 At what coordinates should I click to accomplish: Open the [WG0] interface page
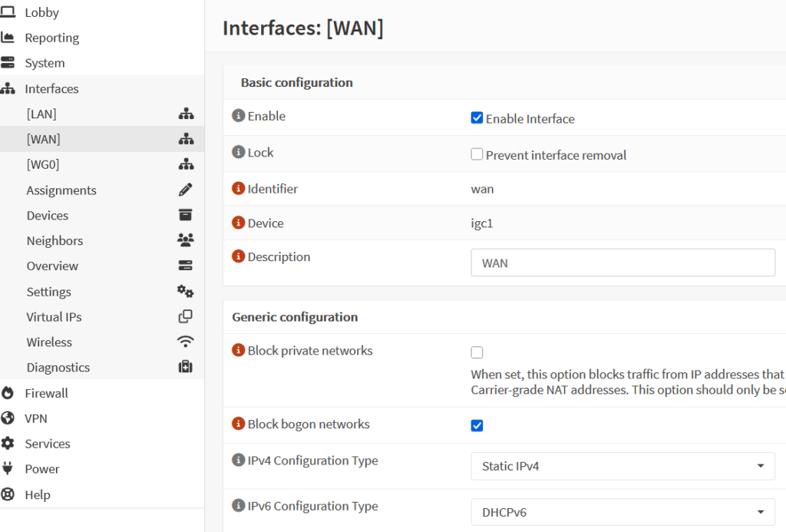(x=43, y=164)
